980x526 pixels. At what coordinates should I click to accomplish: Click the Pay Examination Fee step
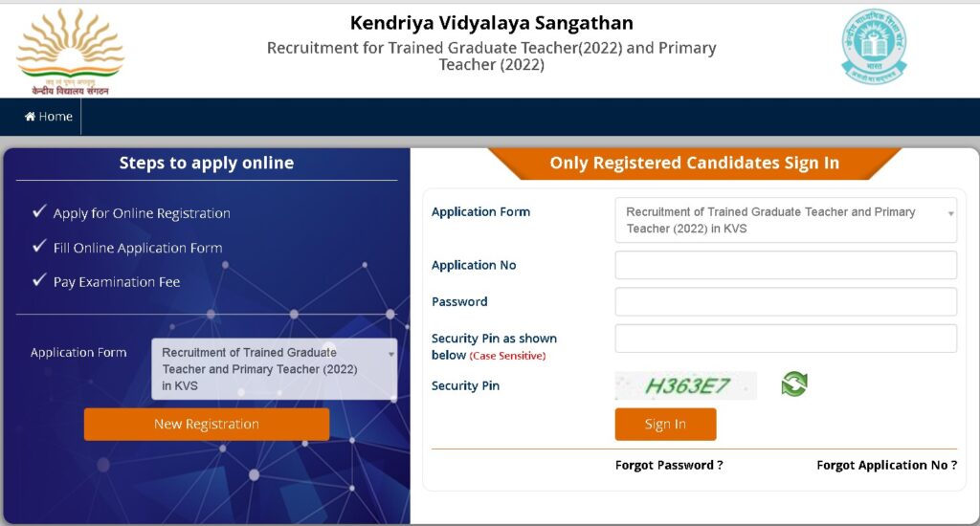pos(117,282)
